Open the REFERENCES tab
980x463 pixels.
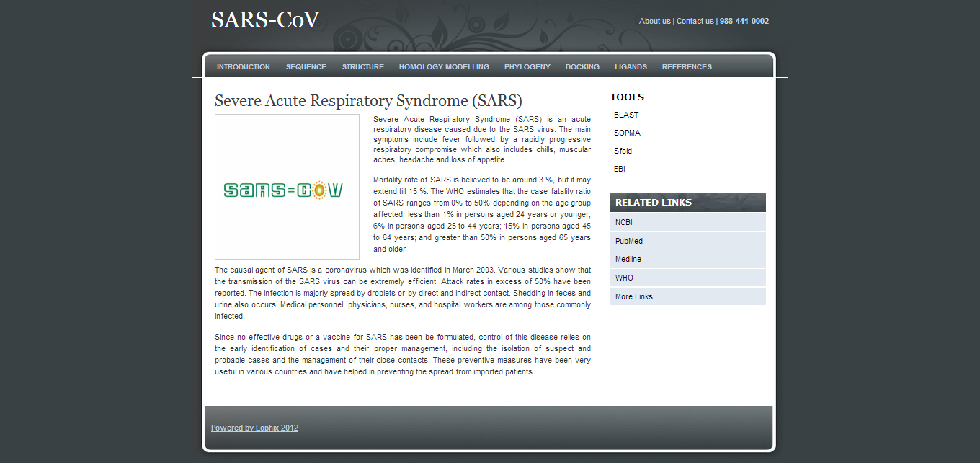pos(687,66)
